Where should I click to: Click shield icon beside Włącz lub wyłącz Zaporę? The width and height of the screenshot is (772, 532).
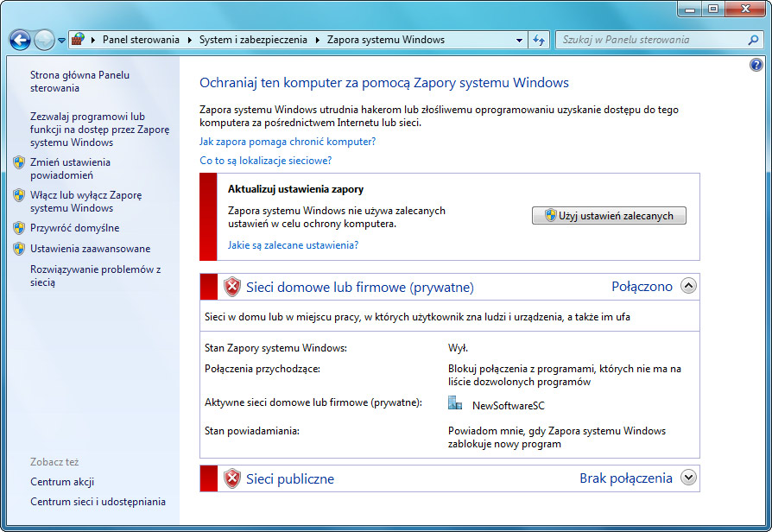(19, 195)
